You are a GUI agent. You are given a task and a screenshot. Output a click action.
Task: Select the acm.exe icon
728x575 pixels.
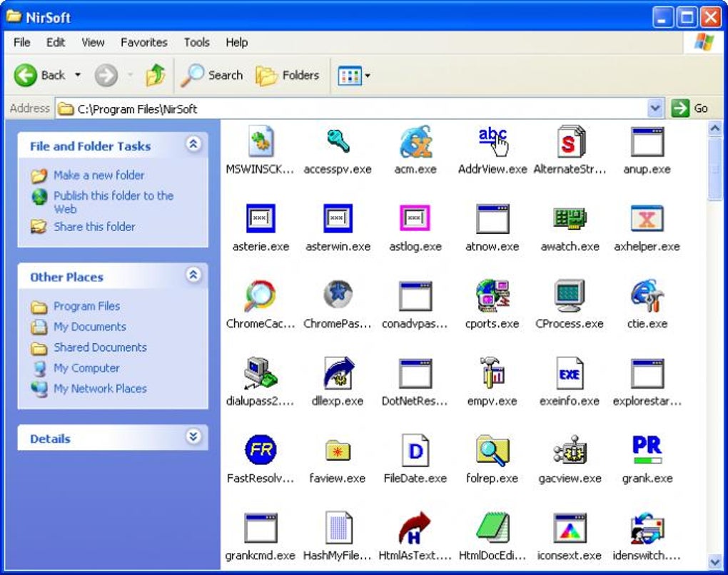click(415, 141)
